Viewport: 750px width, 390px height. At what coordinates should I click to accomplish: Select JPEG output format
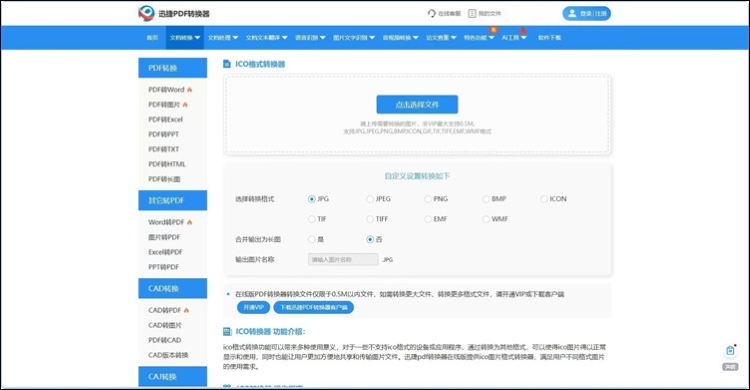(x=370, y=199)
